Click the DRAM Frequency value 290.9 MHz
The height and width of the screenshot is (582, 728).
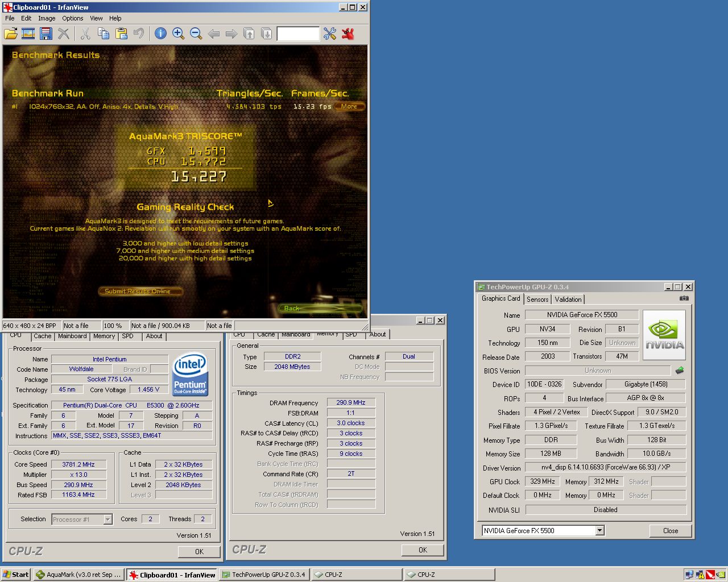[351, 402]
